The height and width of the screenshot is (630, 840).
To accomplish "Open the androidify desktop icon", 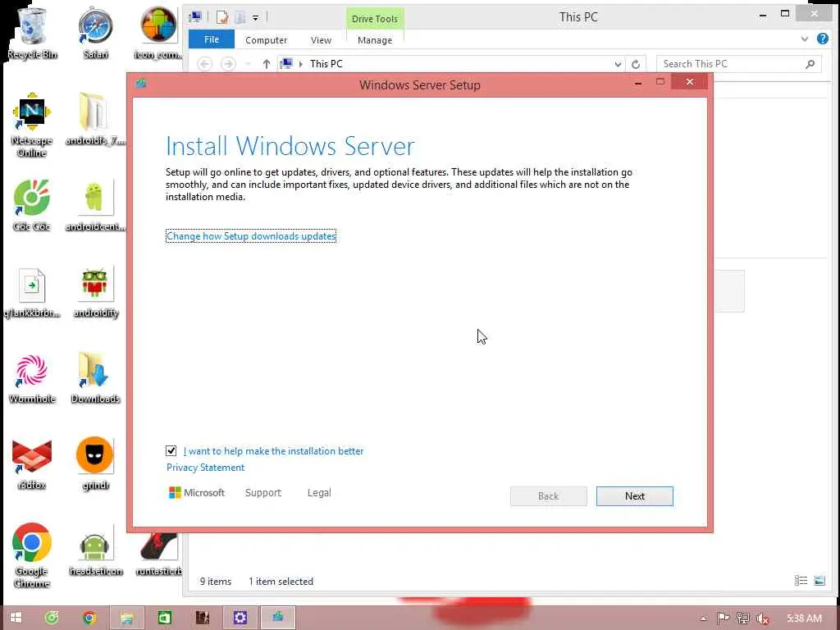I will pos(95,292).
